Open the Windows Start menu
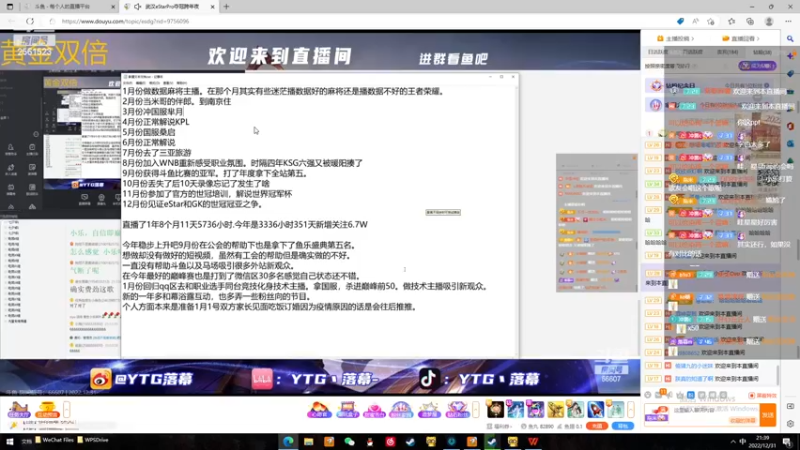 click(9, 441)
